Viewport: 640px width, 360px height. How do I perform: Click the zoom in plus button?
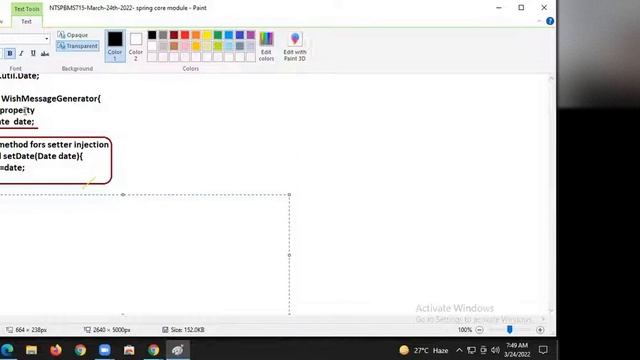tap(540, 330)
